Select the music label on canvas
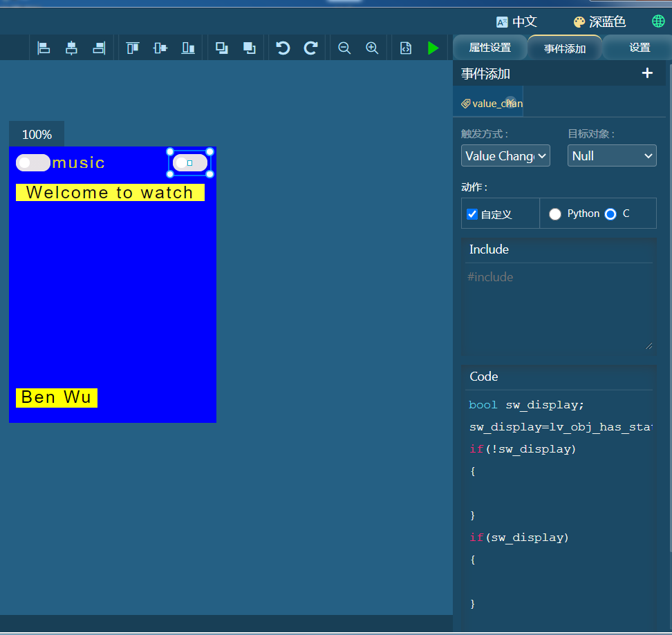The width and height of the screenshot is (672, 635). 78,162
